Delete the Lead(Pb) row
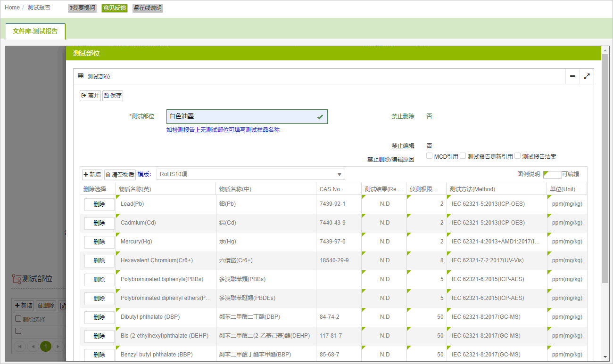613x364 pixels. [x=99, y=204]
